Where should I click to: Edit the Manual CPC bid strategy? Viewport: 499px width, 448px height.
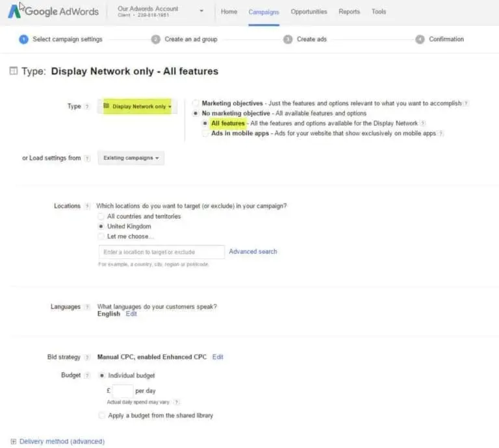pyautogui.click(x=218, y=357)
